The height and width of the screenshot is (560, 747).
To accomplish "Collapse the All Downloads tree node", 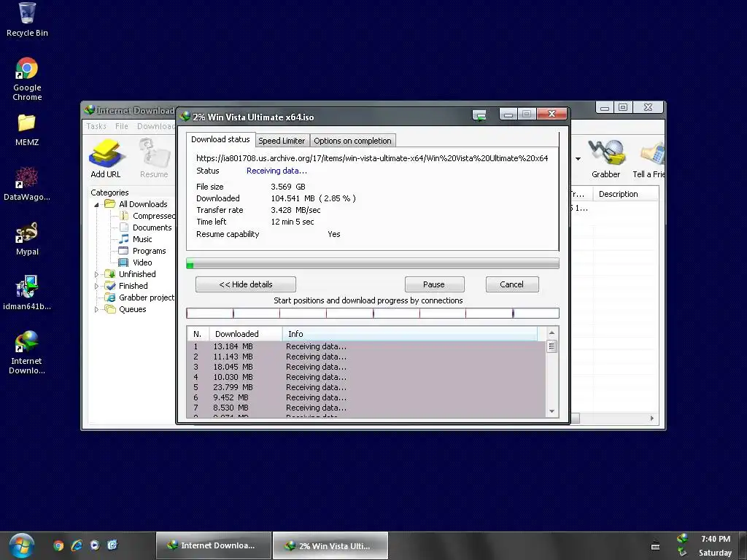I will (97, 205).
